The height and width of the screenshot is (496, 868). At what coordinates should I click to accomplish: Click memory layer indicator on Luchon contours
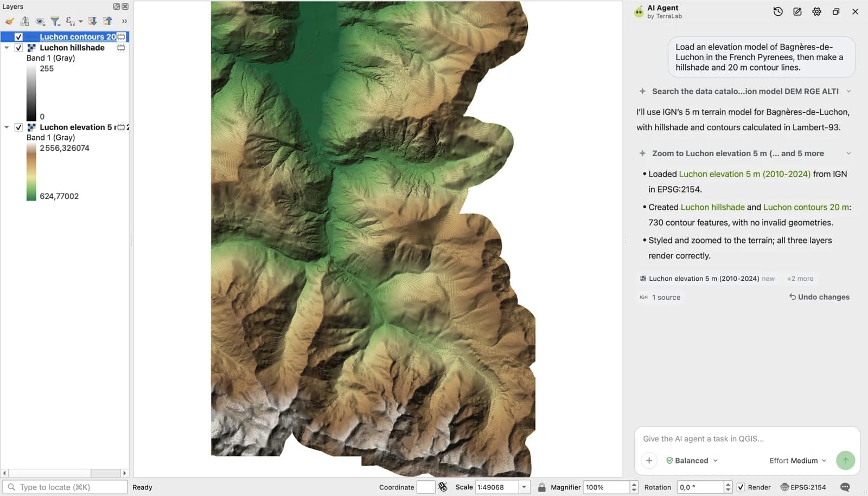tap(121, 37)
